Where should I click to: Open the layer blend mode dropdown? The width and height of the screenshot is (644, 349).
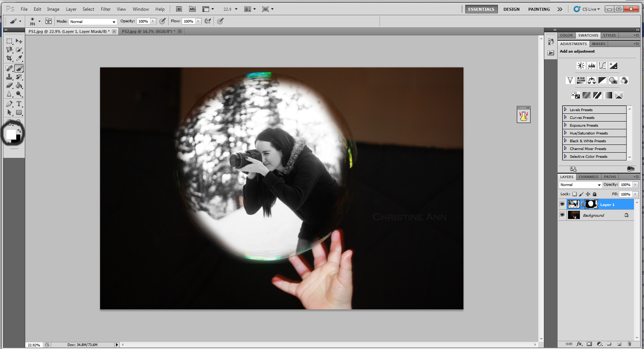tap(580, 185)
